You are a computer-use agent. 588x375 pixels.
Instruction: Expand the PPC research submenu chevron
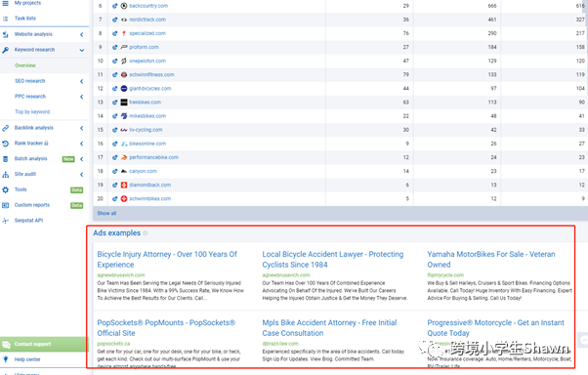click(x=82, y=97)
